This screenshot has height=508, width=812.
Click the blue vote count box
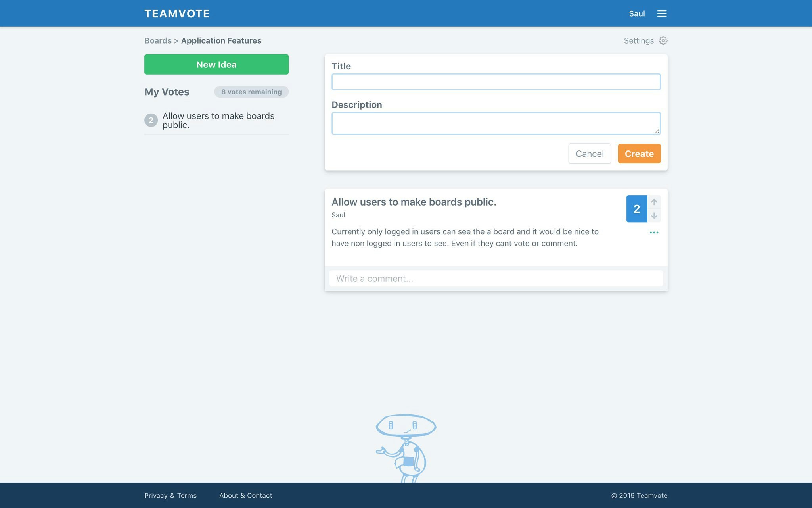[636, 209]
